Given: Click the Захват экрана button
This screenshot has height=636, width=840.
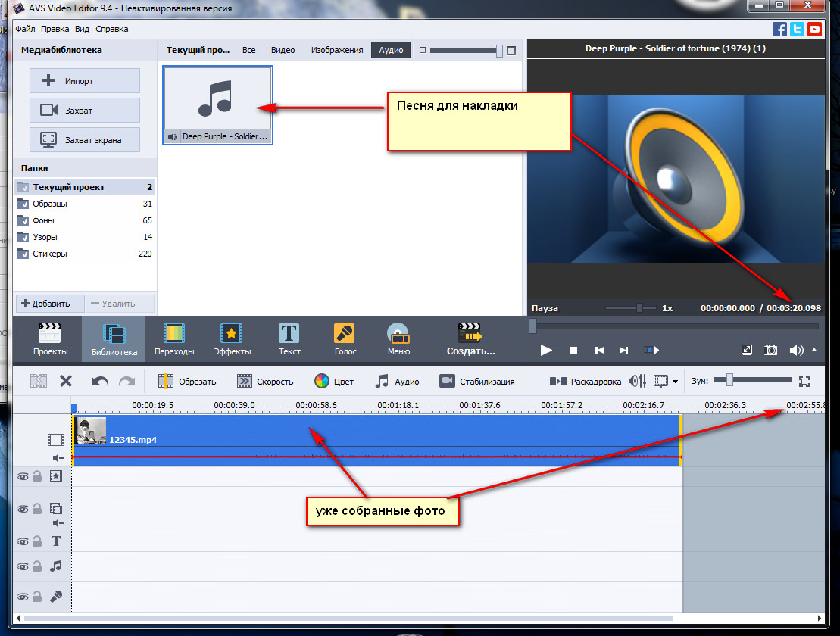Looking at the screenshot, I should click(85, 140).
